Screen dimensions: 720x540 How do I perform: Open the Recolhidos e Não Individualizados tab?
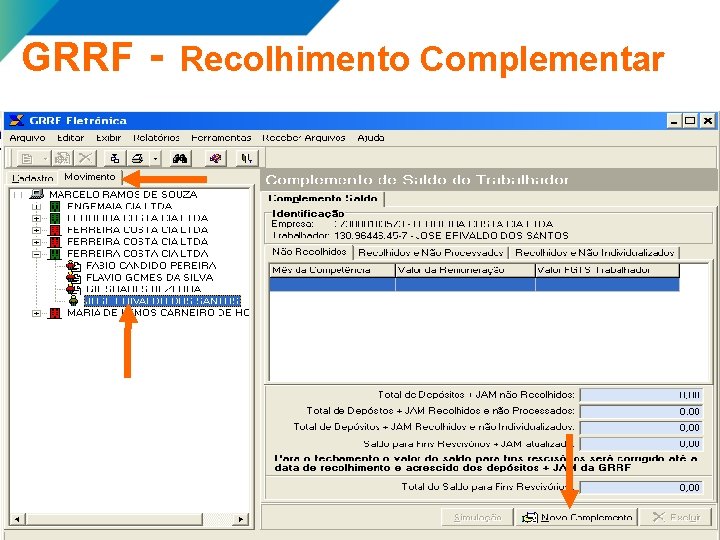click(x=594, y=253)
